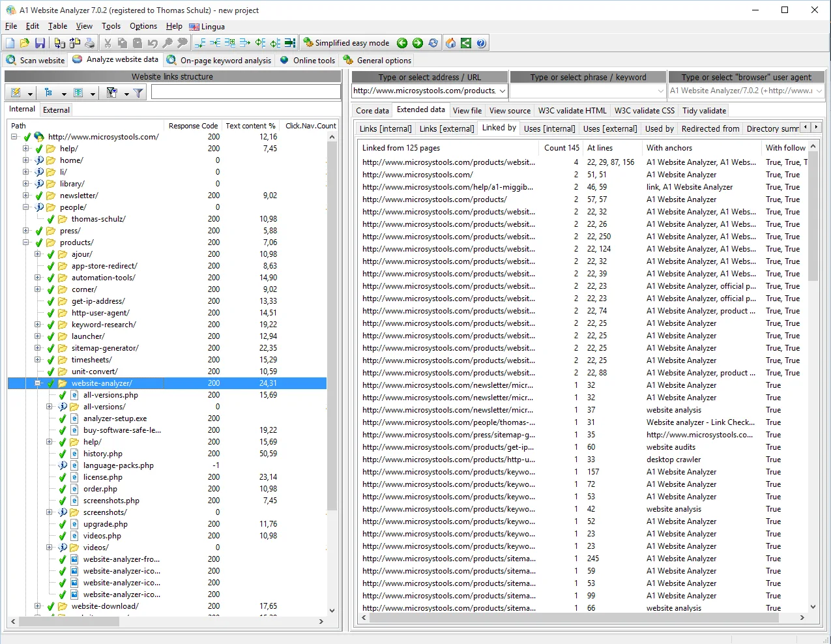Click the filter options icon beside funnel
This screenshot has height=644, width=831.
tap(112, 93)
